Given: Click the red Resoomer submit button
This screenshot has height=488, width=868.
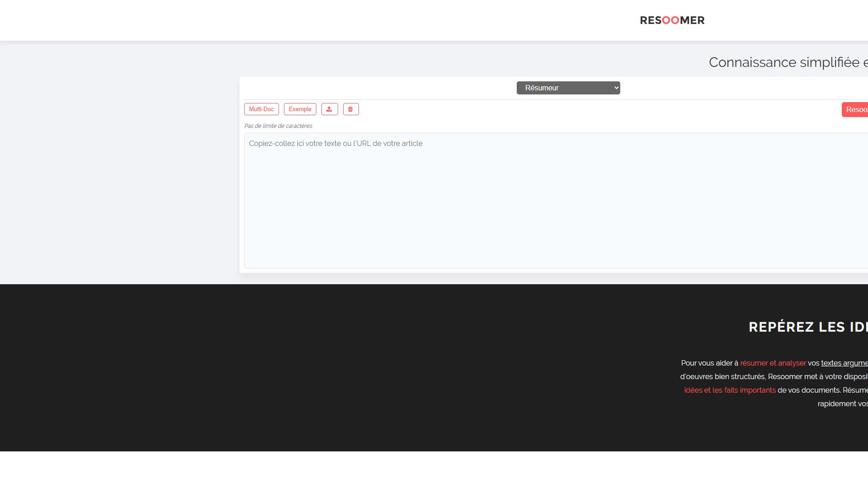Looking at the screenshot, I should [855, 110].
